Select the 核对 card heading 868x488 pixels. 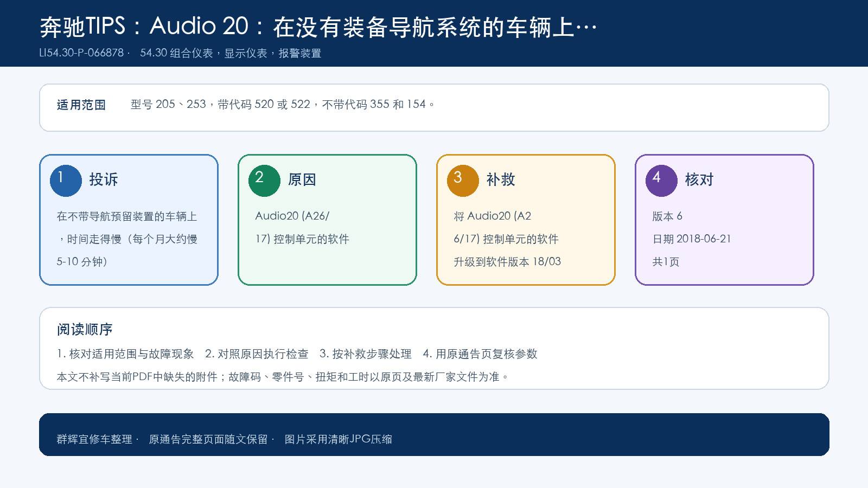pos(699,179)
